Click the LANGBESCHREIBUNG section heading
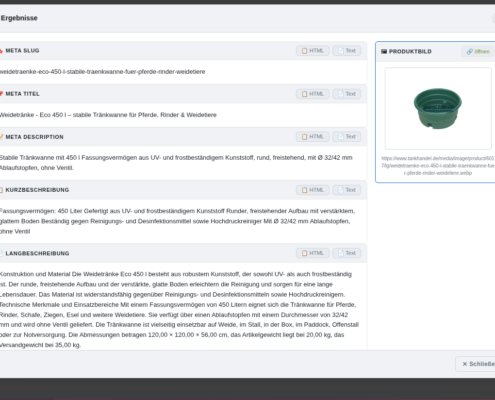The image size is (495, 400). pos(37,253)
